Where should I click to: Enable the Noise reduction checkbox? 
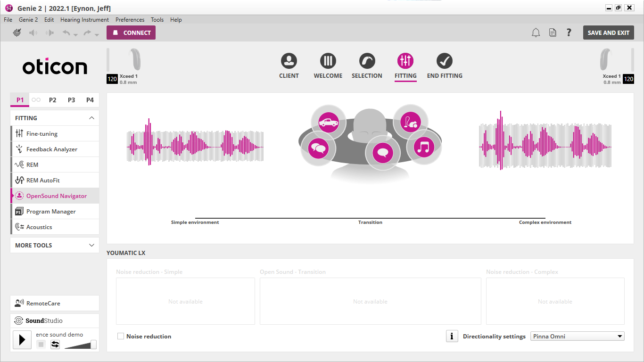(x=121, y=336)
